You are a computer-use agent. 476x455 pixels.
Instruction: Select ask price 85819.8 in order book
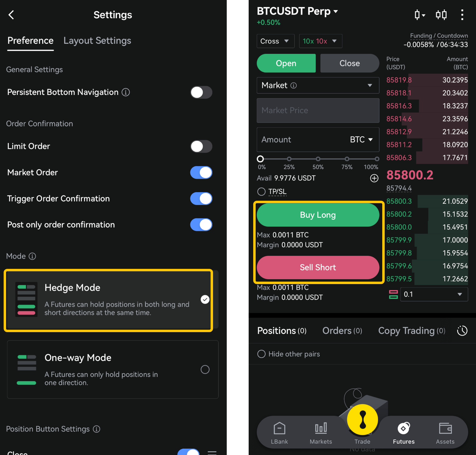coord(399,80)
